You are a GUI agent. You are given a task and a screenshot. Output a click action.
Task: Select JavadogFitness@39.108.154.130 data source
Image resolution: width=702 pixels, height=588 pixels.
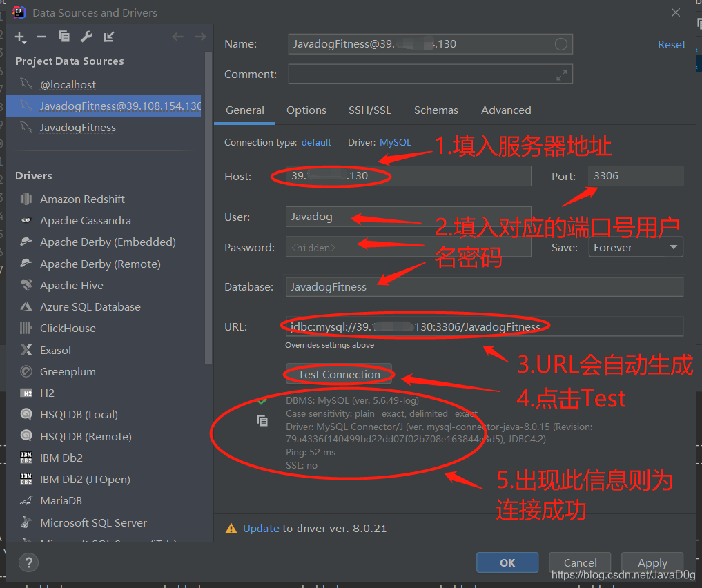tap(104, 106)
